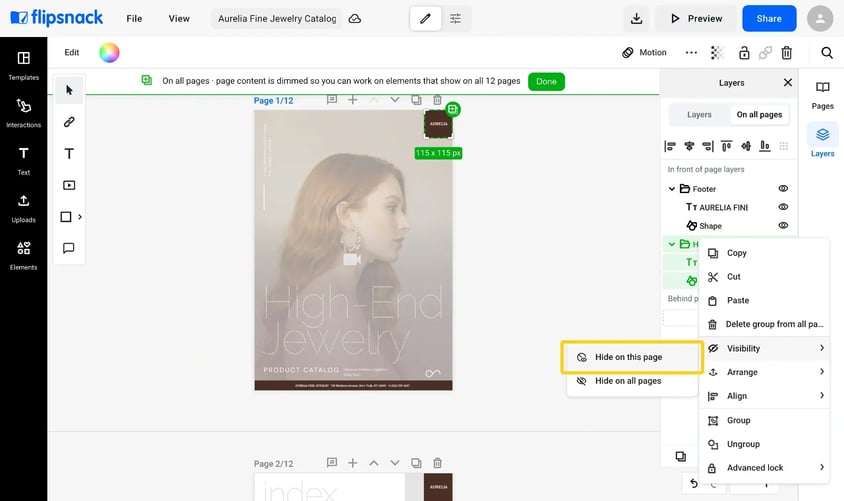Click the download icon button
This screenshot has width=844, height=501.
click(x=636, y=19)
